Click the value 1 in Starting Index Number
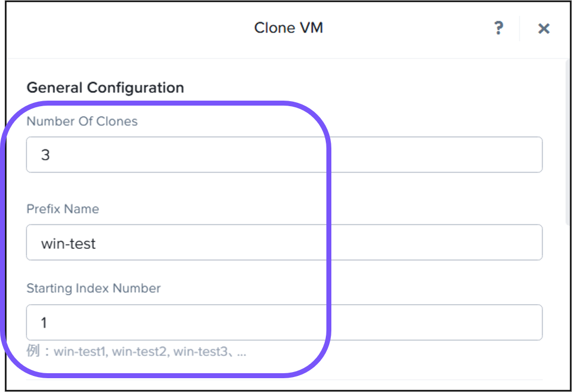 [x=44, y=322]
